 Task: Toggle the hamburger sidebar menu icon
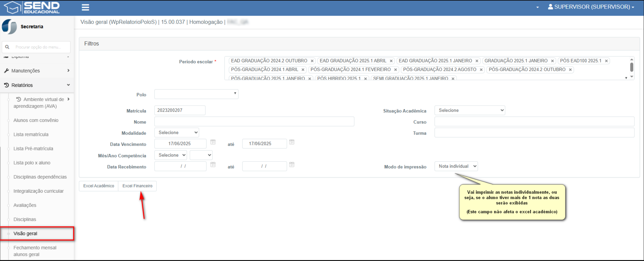85,7
